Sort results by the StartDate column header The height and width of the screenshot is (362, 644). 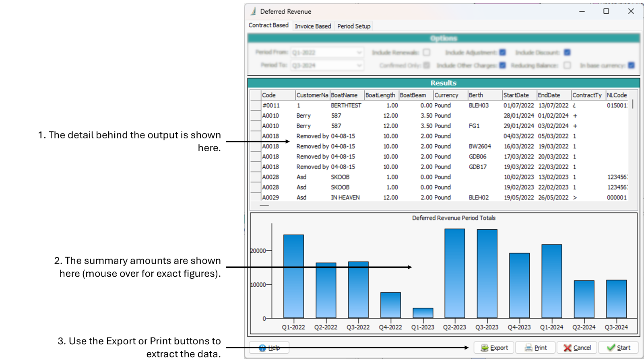coord(519,95)
